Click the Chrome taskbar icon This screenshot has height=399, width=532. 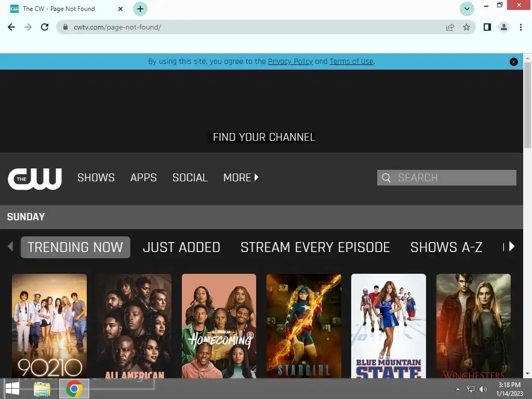[74, 389]
